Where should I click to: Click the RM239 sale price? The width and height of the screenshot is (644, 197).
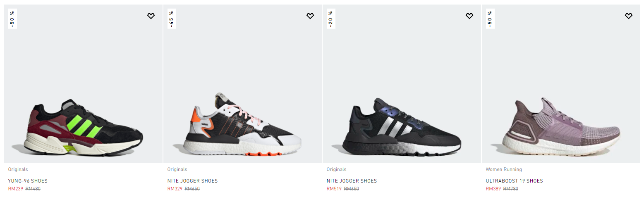coord(16,189)
